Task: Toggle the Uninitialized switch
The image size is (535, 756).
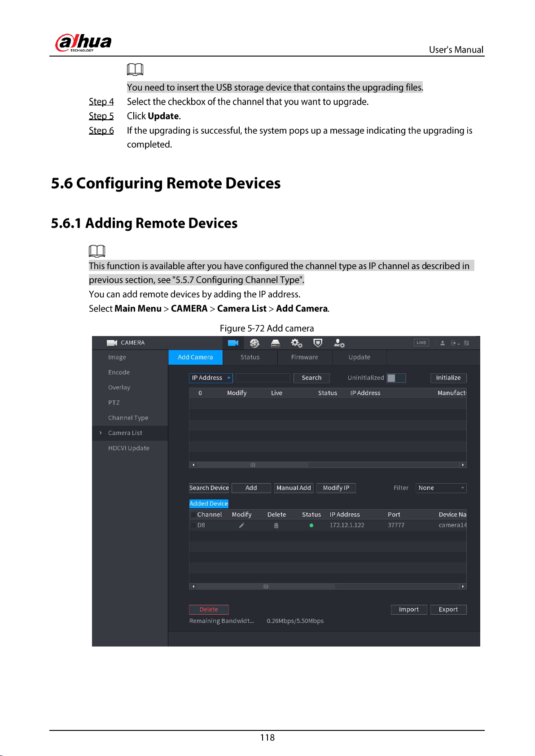Action: [x=396, y=378]
